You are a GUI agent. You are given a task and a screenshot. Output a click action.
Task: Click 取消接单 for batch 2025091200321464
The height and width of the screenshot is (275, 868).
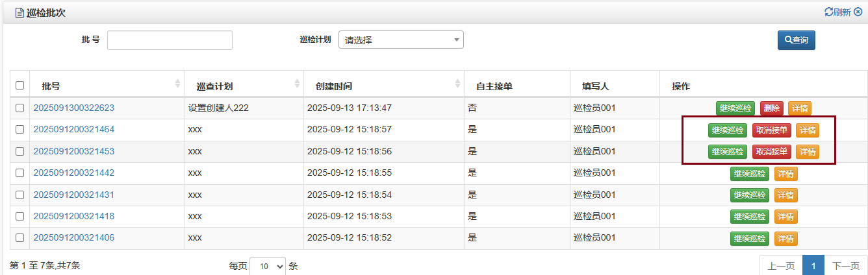772,130
